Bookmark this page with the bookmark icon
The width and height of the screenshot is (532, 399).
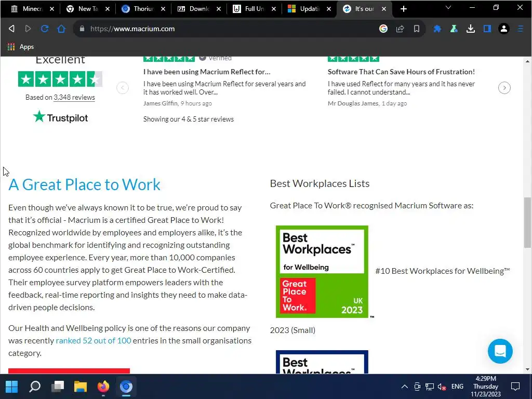coord(417,29)
